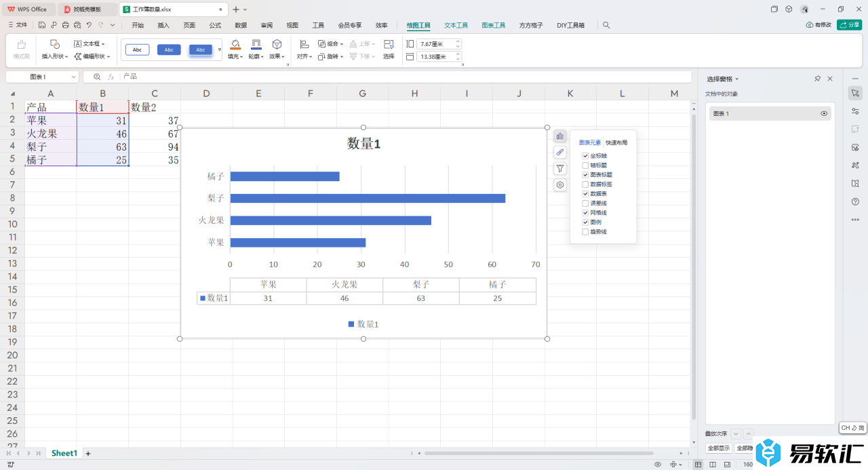Select the Sheet1 sheet tab

click(x=64, y=453)
